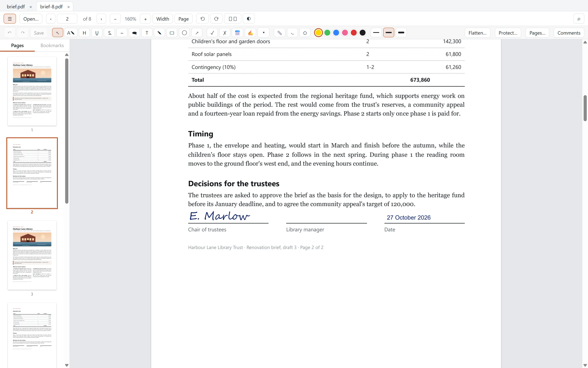Click the page number input field
This screenshot has width=588, height=368.
pyautogui.click(x=67, y=19)
